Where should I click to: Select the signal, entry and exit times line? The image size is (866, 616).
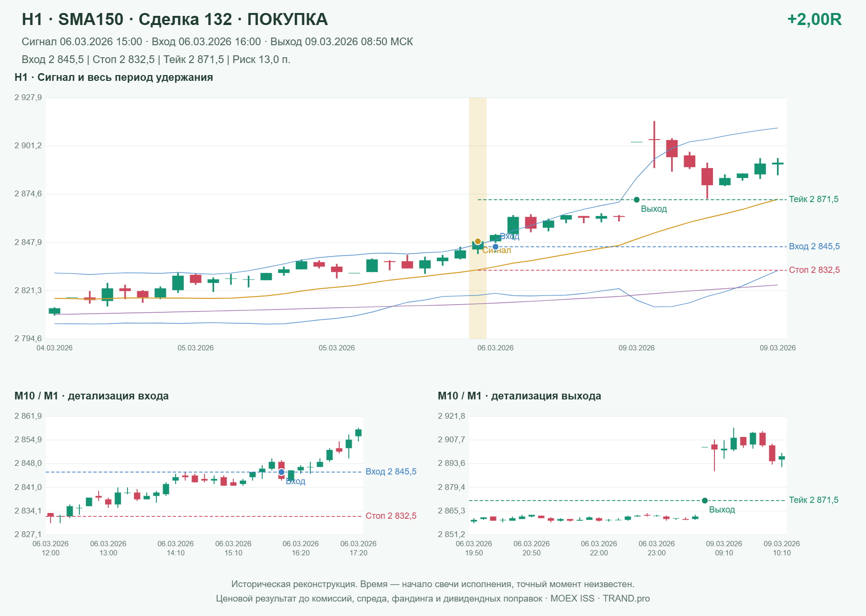tap(217, 42)
